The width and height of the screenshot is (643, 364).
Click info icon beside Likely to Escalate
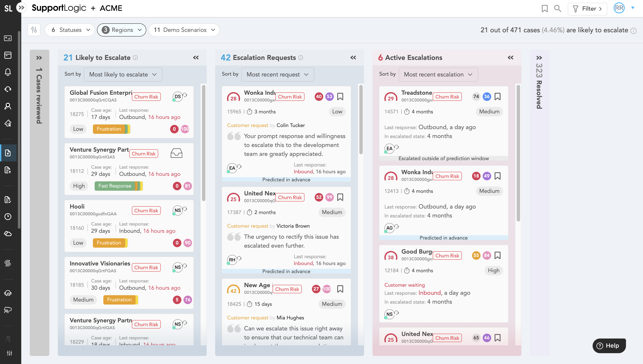coord(135,58)
